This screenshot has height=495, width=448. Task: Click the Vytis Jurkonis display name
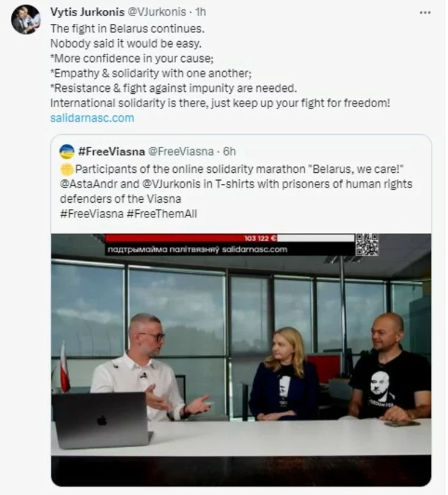[x=88, y=12]
